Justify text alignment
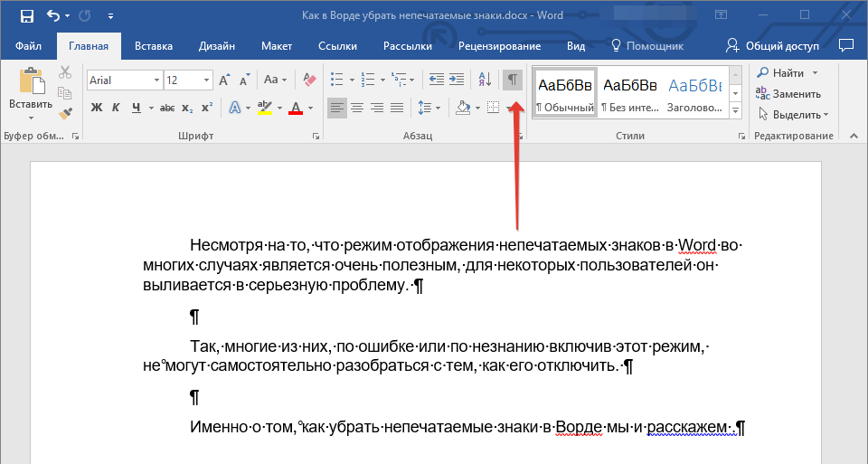868x464 pixels. tap(397, 109)
